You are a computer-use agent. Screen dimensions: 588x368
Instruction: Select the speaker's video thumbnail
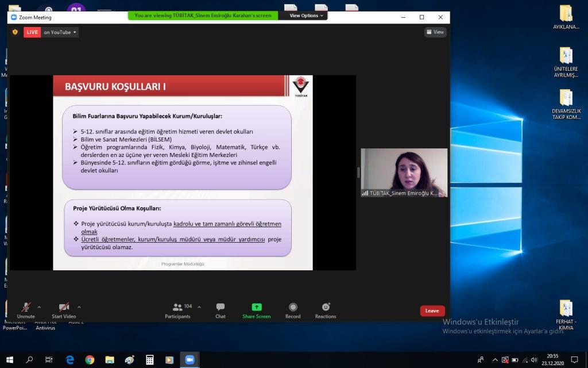click(x=404, y=172)
